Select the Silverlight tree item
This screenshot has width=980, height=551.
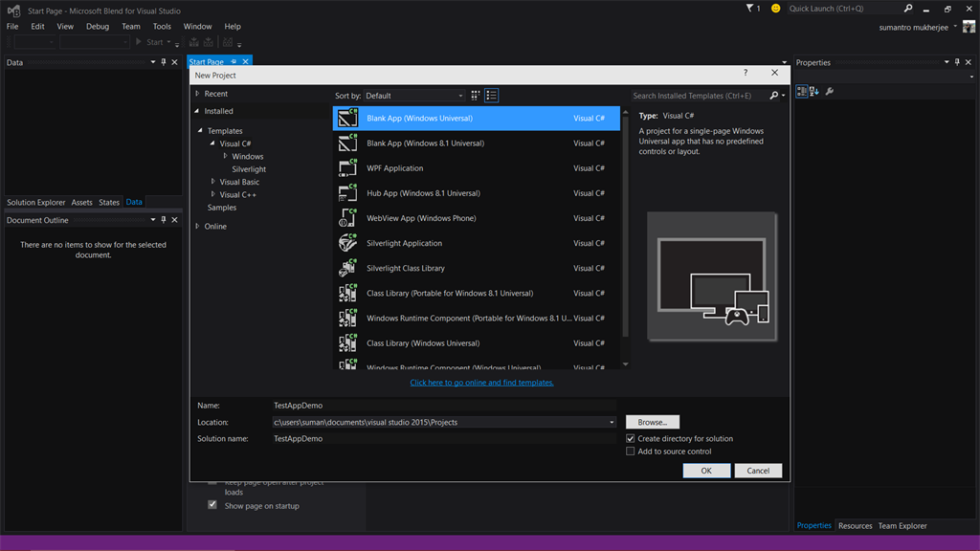[x=249, y=168]
